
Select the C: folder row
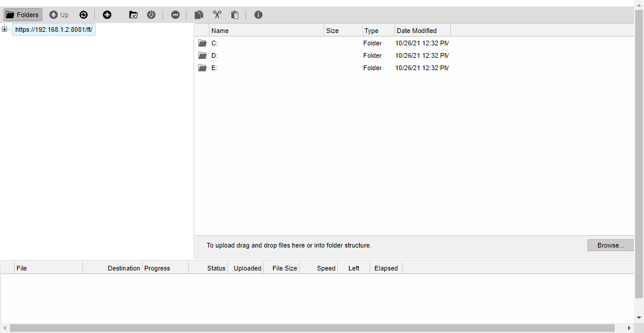pyautogui.click(x=323, y=43)
